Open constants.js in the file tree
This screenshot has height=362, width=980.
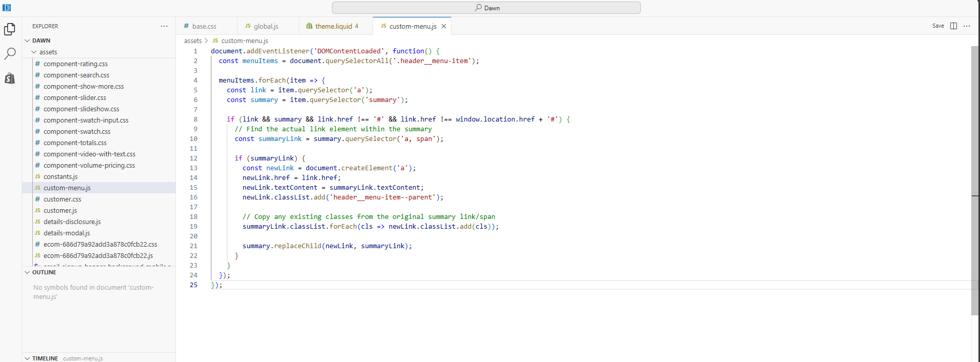(61, 177)
